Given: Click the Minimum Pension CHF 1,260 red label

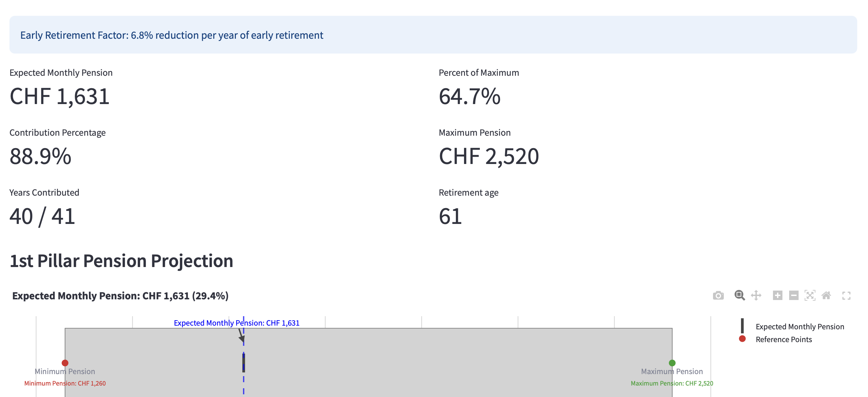Looking at the screenshot, I should click(65, 383).
